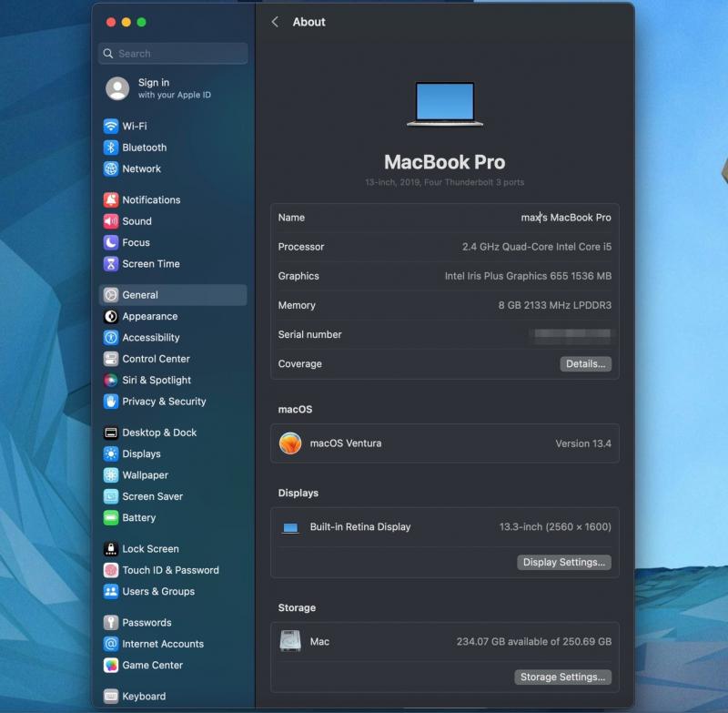Click the Search field in sidebar
The height and width of the screenshot is (713, 728).
173,54
